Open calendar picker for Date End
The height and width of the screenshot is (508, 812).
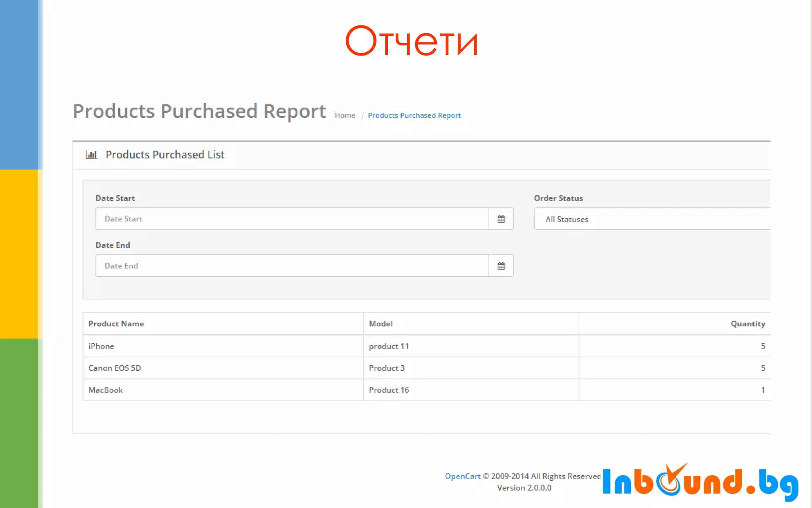501,266
